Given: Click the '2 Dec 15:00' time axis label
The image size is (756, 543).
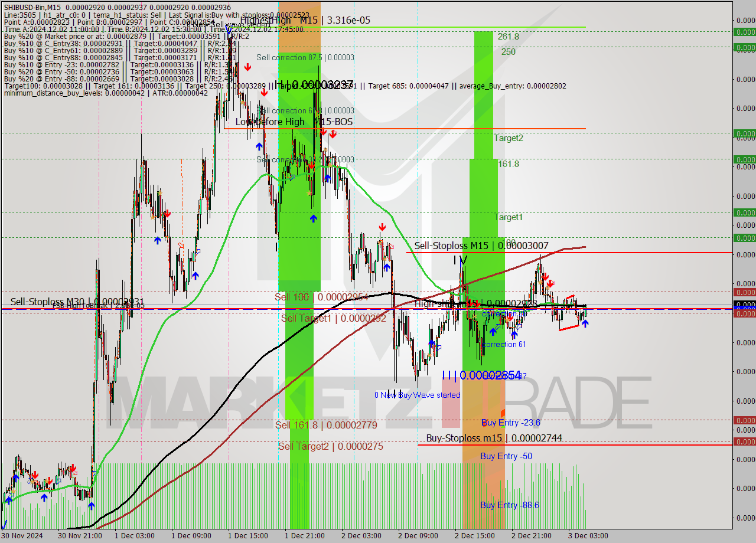Looking at the screenshot, I should pyautogui.click(x=475, y=536).
